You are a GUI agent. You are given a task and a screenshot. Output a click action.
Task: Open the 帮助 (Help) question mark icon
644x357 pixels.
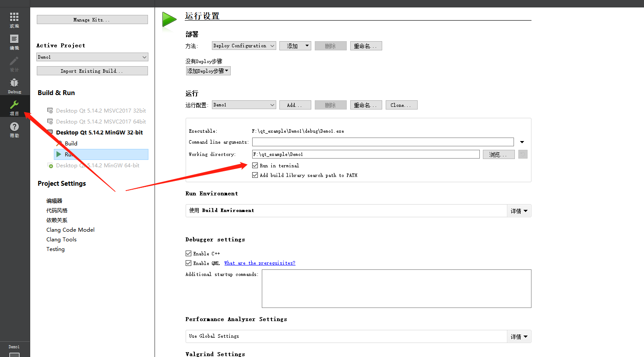pos(14,128)
